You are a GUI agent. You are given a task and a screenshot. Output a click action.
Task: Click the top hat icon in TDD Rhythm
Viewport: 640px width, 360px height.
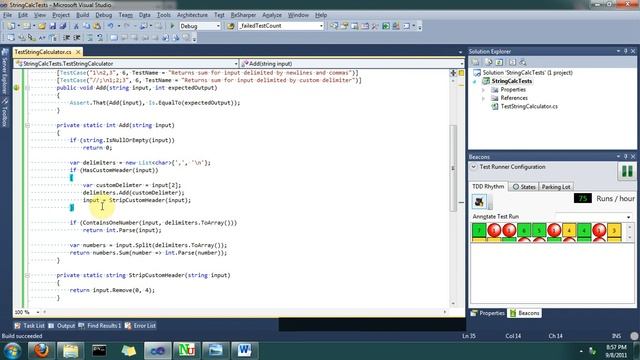coord(479,201)
